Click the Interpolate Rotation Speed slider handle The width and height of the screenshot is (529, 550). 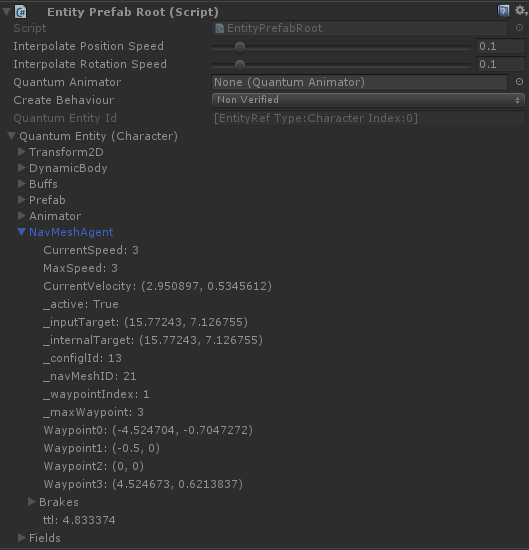tap(240, 65)
